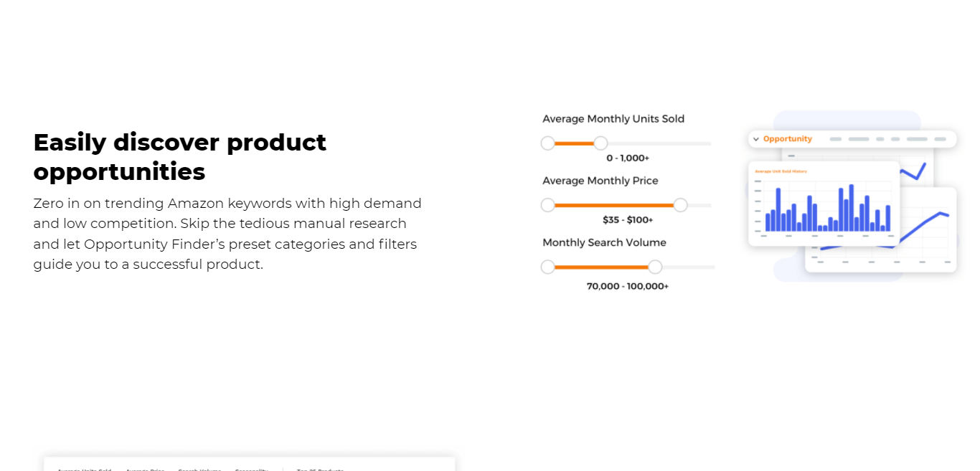Open the Average Unit Sold History bar chart
The width and height of the screenshot is (980, 471).
824,204
